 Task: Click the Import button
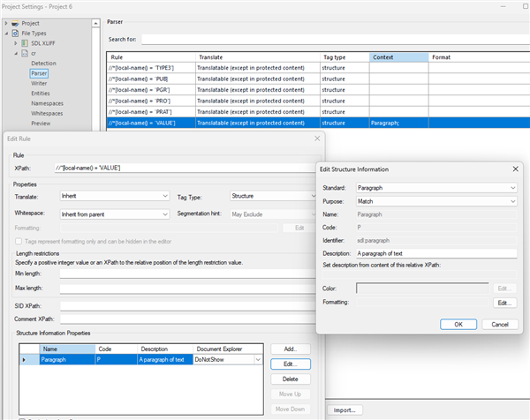(344, 410)
